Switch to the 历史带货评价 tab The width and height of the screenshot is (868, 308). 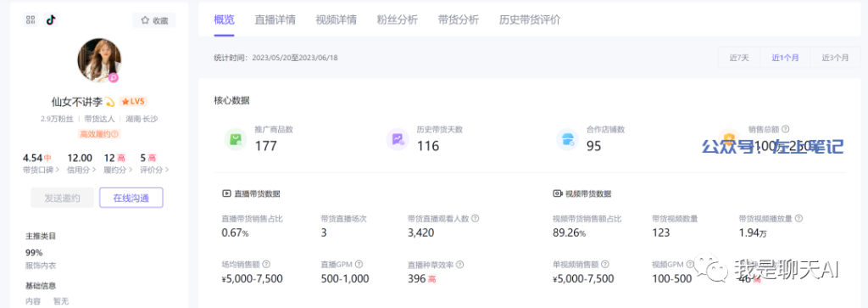[530, 20]
